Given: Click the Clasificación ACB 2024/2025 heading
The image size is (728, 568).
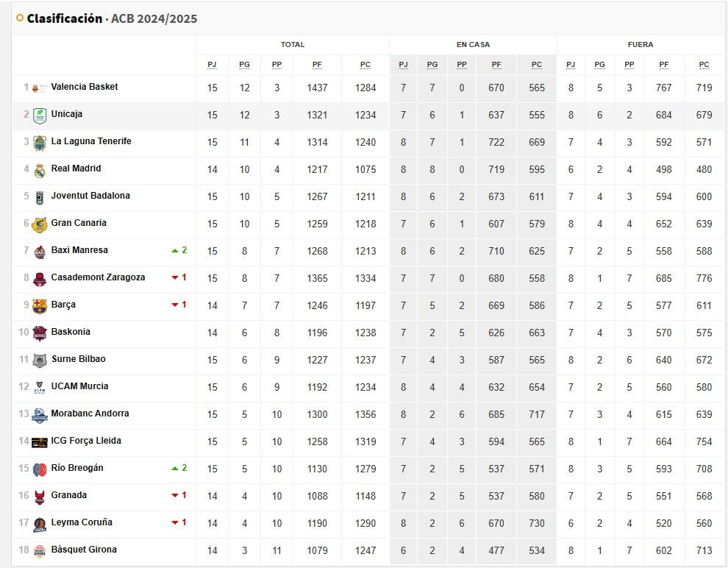Looking at the screenshot, I should 112,18.
